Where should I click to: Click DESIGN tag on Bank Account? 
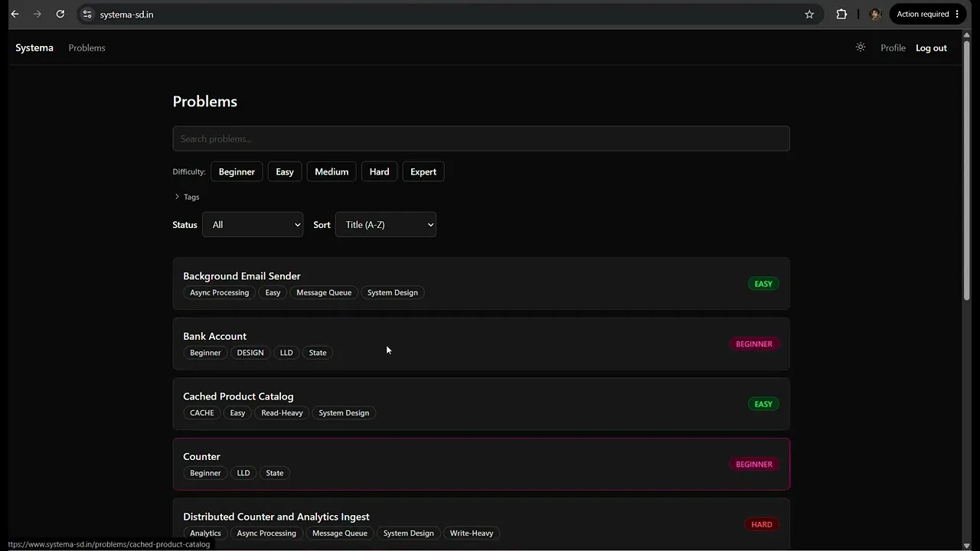[250, 353]
